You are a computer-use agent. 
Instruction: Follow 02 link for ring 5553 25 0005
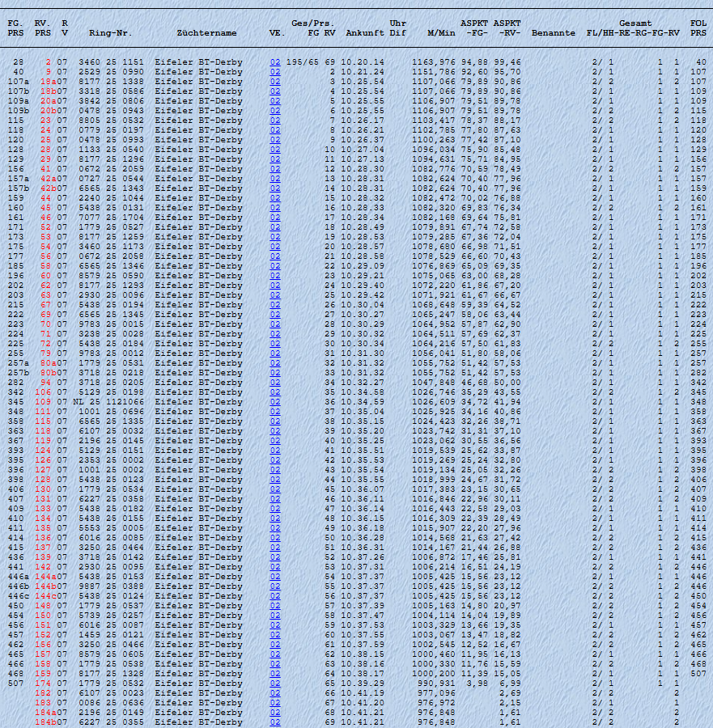[275, 527]
